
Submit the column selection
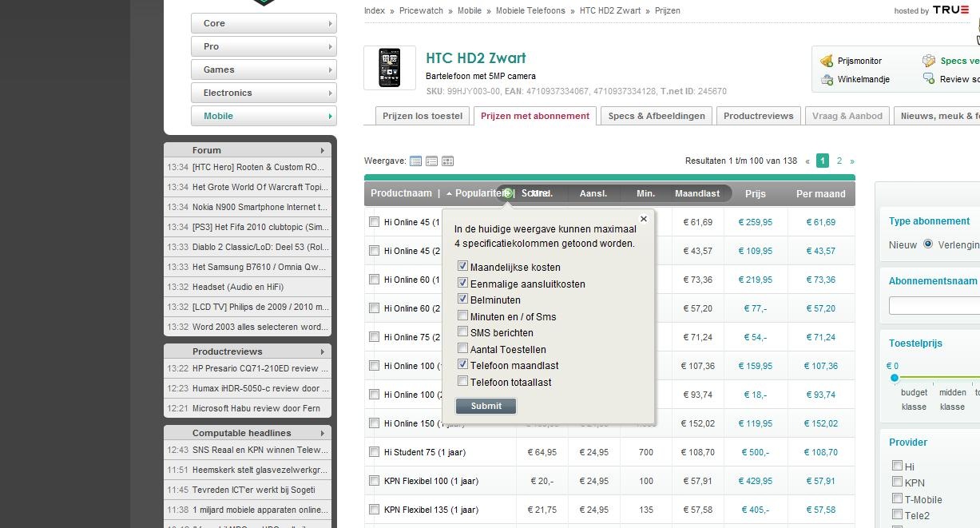coord(486,406)
